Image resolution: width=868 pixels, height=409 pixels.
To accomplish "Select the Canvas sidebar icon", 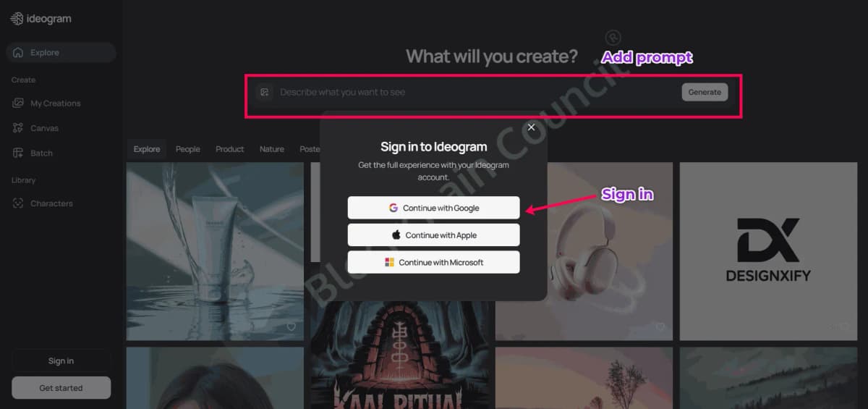I will [18, 128].
